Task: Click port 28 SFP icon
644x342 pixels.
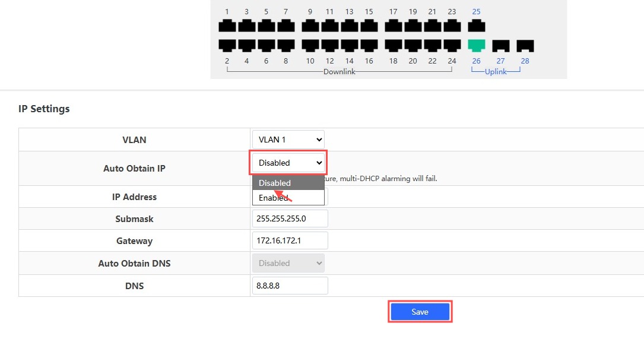Action: 525,46
